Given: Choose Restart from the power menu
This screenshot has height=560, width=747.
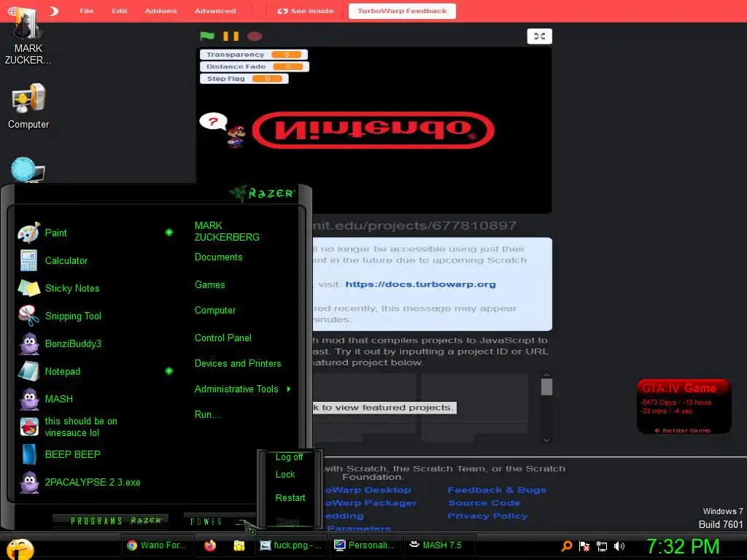Looking at the screenshot, I should point(290,497).
